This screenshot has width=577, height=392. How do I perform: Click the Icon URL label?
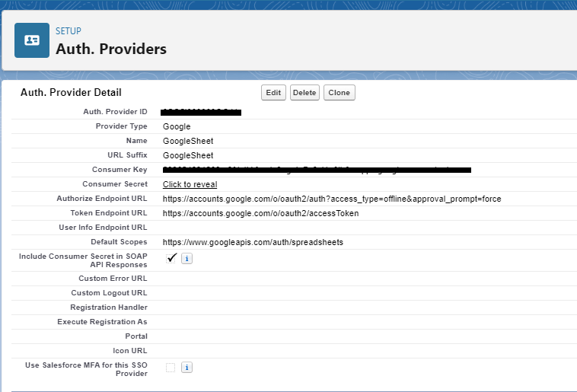(x=130, y=350)
